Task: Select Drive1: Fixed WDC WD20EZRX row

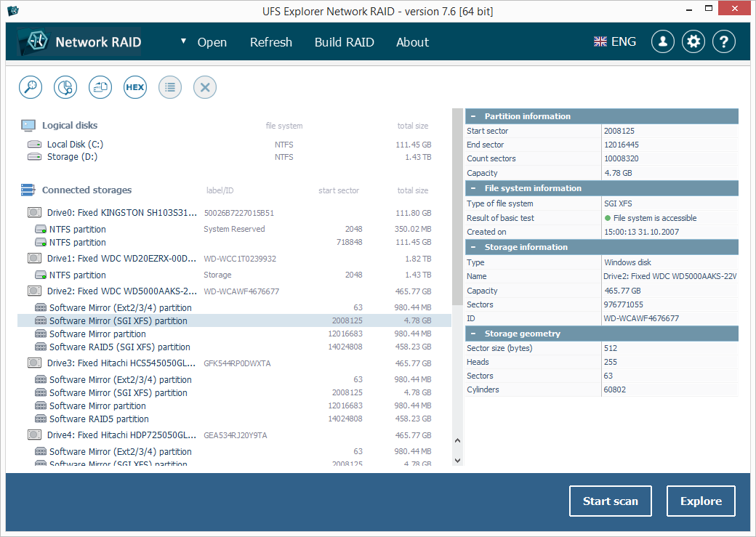Action: pyautogui.click(x=234, y=259)
